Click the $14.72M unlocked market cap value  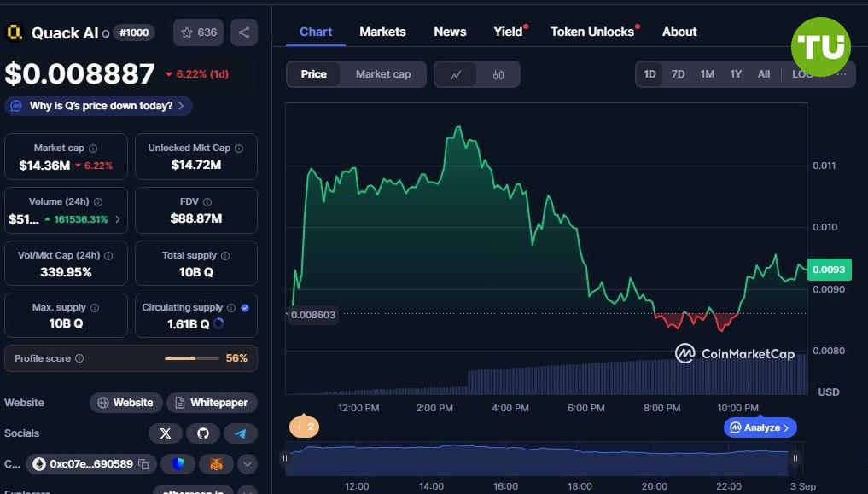pos(196,165)
